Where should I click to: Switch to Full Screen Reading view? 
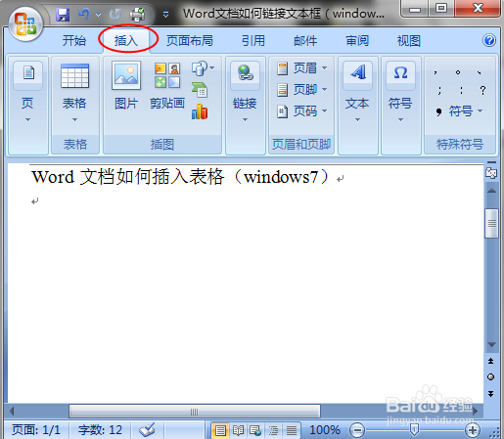coord(238,430)
